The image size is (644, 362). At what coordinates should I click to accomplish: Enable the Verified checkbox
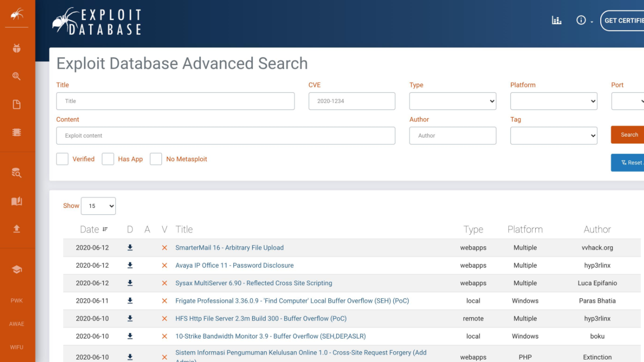(x=62, y=159)
